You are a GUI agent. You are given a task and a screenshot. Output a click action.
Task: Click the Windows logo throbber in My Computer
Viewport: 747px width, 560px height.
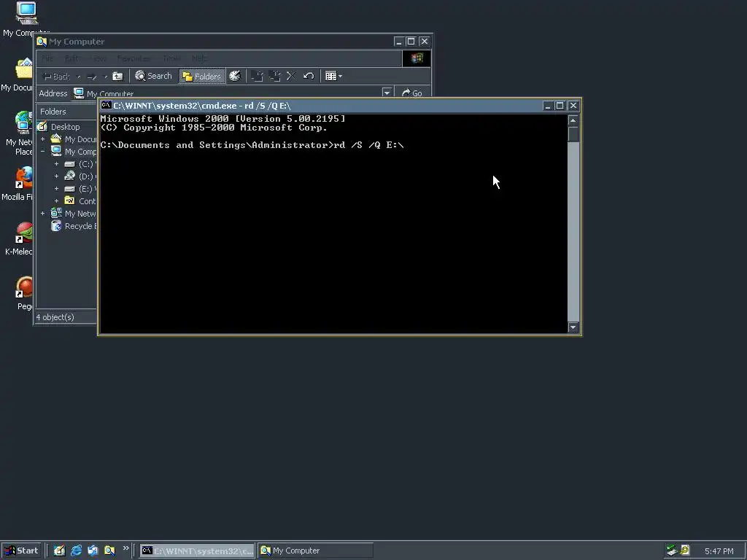(x=417, y=58)
